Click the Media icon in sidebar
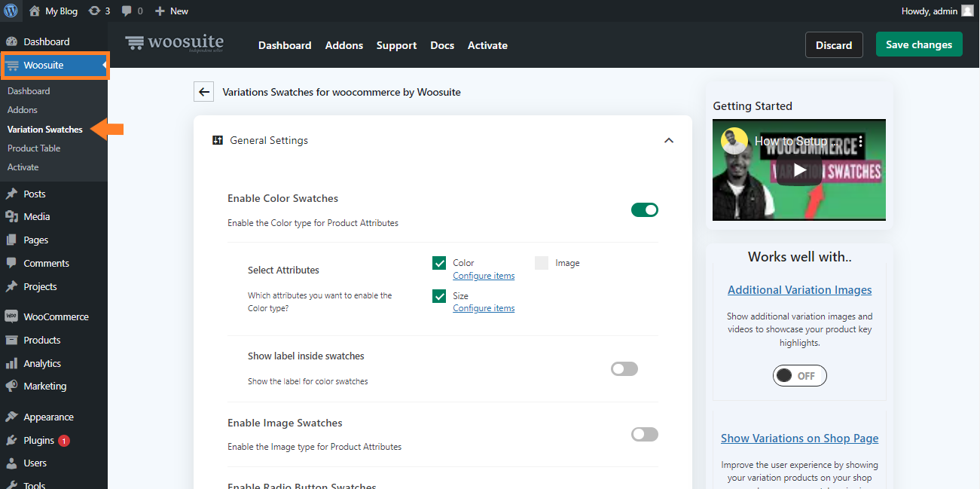The image size is (980, 489). pos(11,216)
